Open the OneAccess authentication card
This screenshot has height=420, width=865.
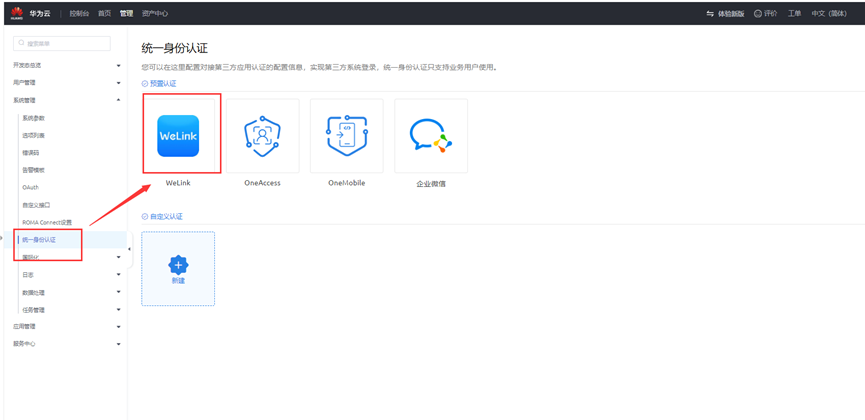pyautogui.click(x=263, y=136)
